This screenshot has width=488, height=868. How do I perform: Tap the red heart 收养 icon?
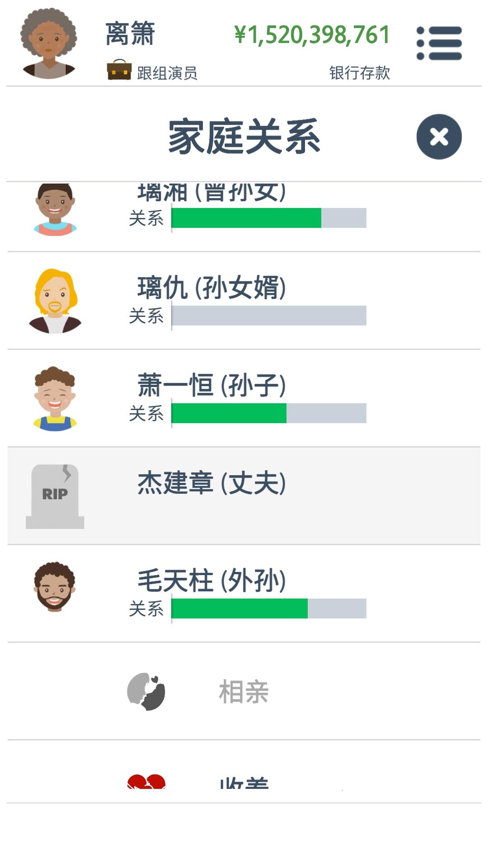(x=146, y=782)
